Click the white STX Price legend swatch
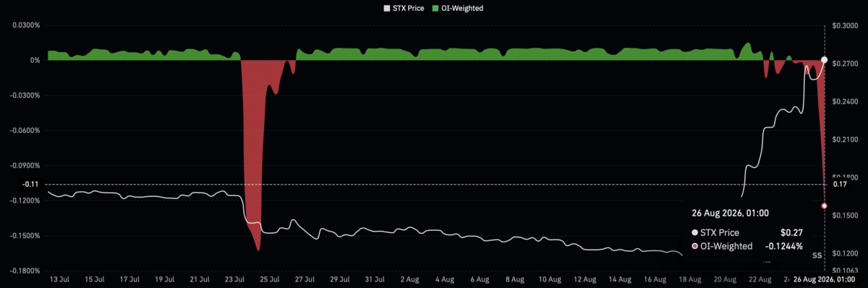 click(386, 8)
